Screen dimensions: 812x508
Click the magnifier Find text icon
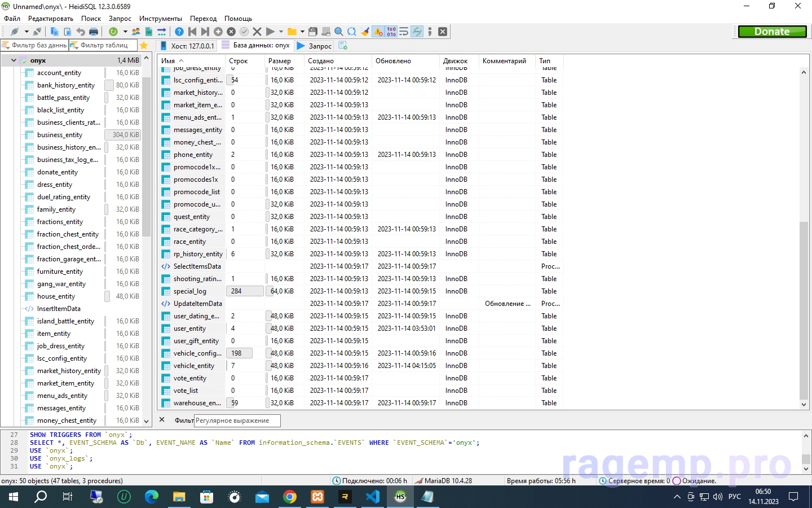click(339, 32)
